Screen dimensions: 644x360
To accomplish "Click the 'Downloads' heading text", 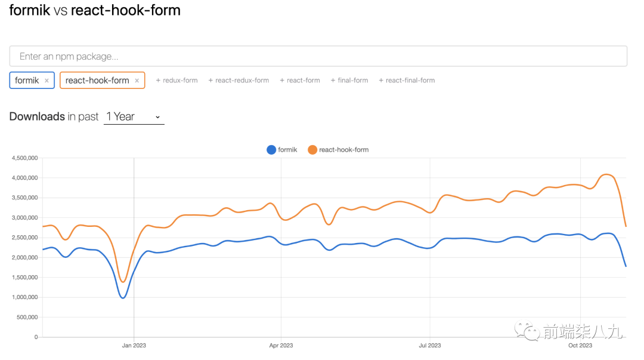I will (37, 116).
